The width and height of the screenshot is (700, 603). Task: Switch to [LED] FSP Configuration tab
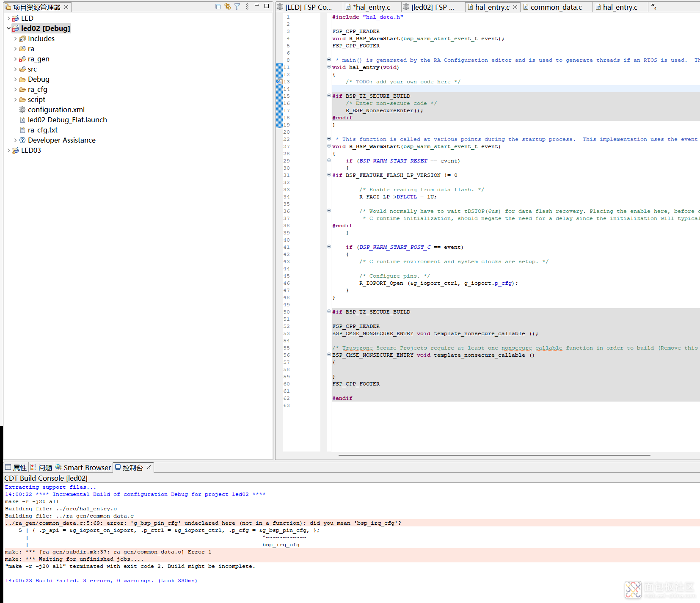click(x=308, y=7)
